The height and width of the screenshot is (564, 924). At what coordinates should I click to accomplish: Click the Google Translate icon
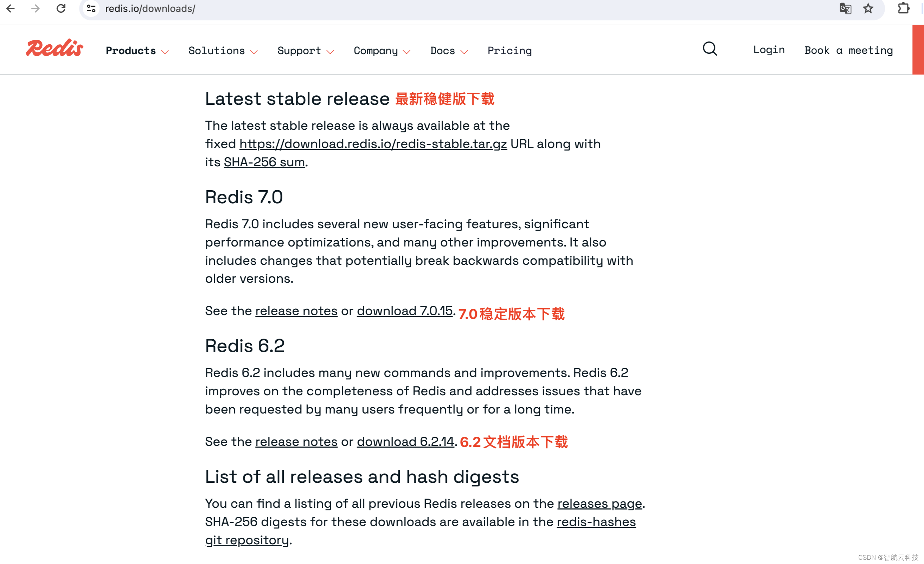coord(845,8)
